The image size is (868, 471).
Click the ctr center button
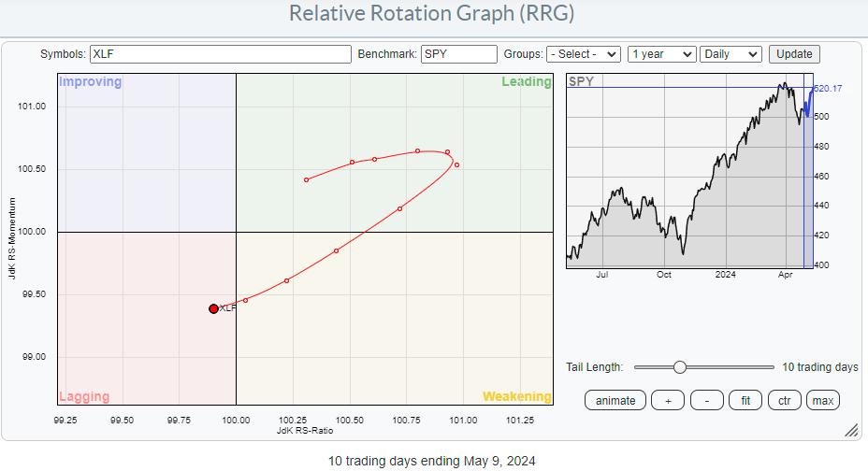(x=785, y=400)
